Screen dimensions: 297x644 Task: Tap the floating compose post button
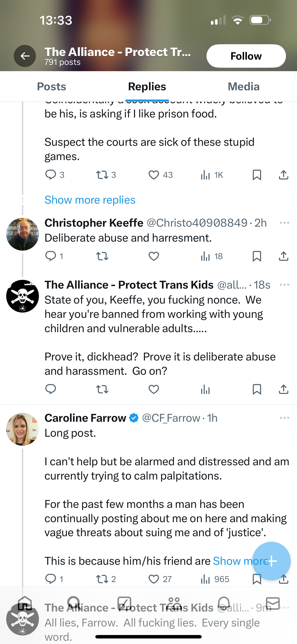click(x=271, y=561)
